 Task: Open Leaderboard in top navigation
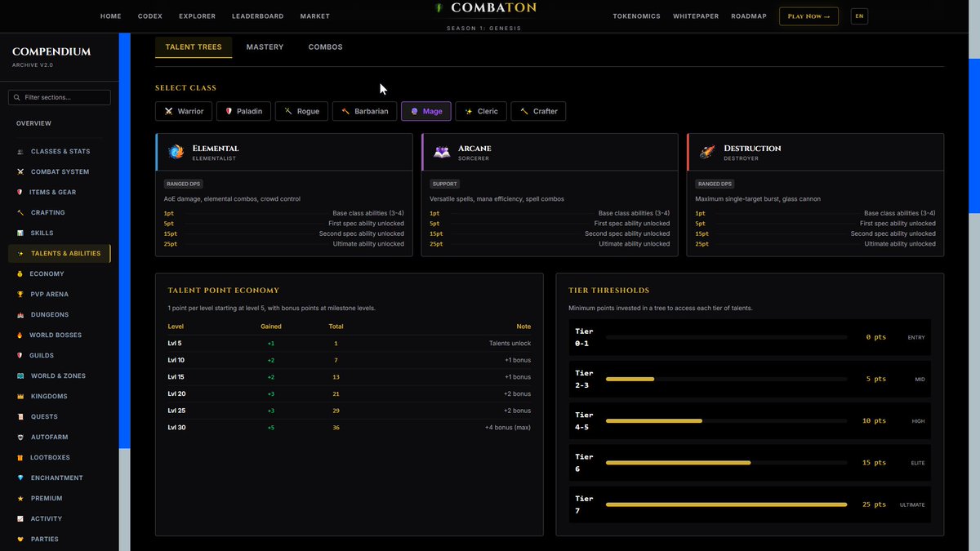[x=257, y=16]
